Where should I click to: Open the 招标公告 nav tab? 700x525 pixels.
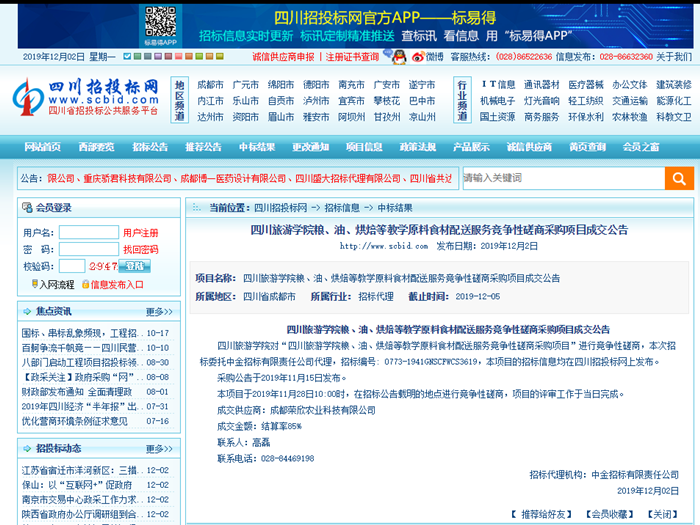coord(150,147)
